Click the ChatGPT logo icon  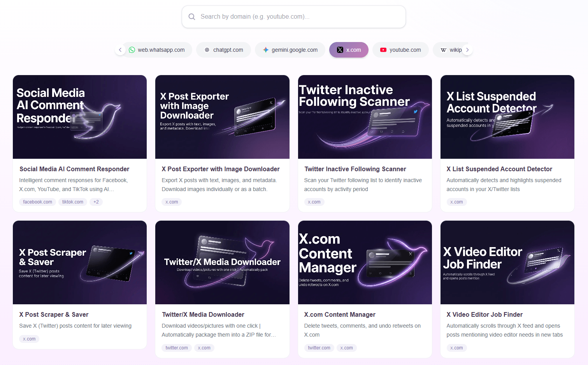coord(207,50)
